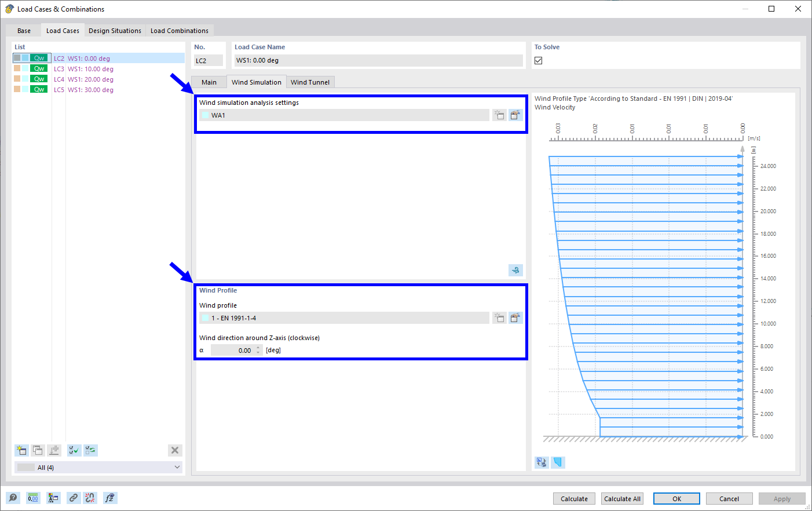Switch to the Wind Tunnel tab

[x=310, y=82]
